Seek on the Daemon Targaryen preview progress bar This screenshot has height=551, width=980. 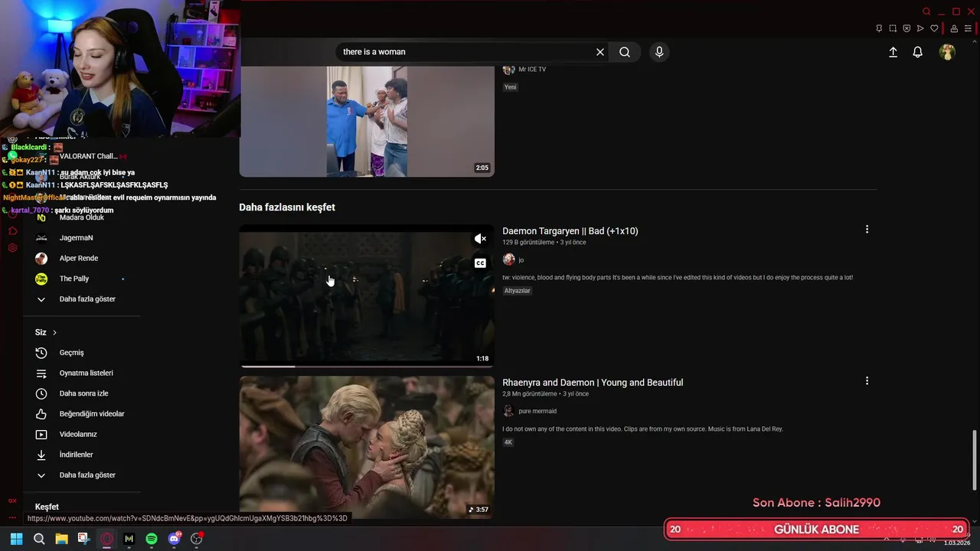[367, 366]
